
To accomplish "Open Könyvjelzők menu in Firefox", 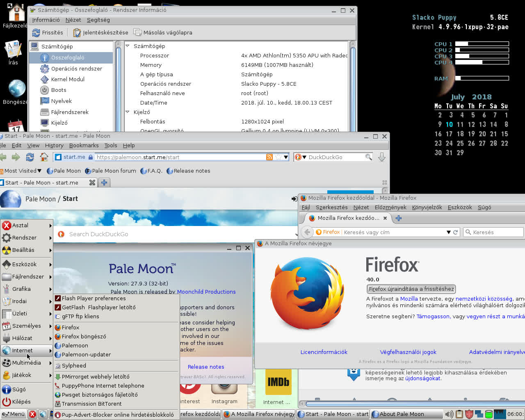I will coord(427,207).
